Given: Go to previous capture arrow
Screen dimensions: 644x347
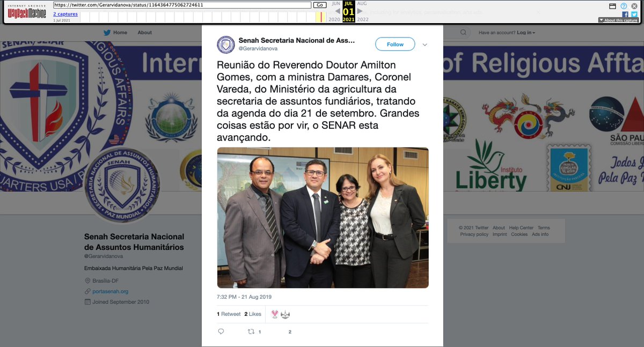Looking at the screenshot, I should click(337, 11).
